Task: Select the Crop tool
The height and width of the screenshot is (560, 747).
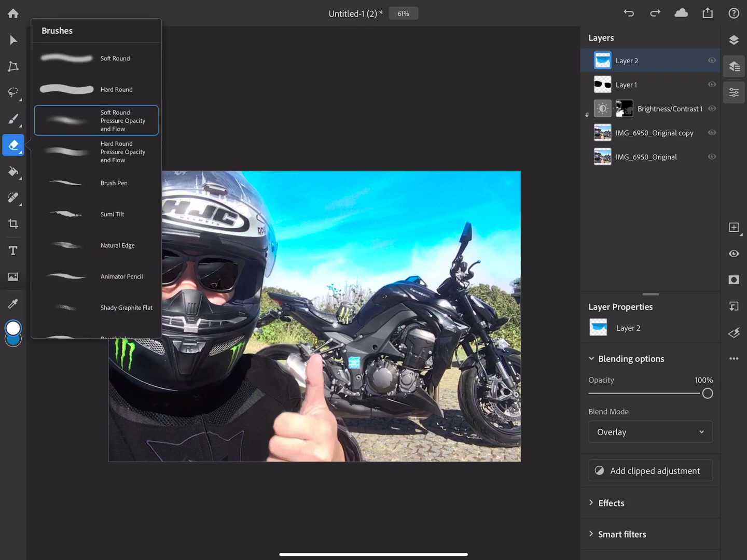Action: (x=13, y=224)
